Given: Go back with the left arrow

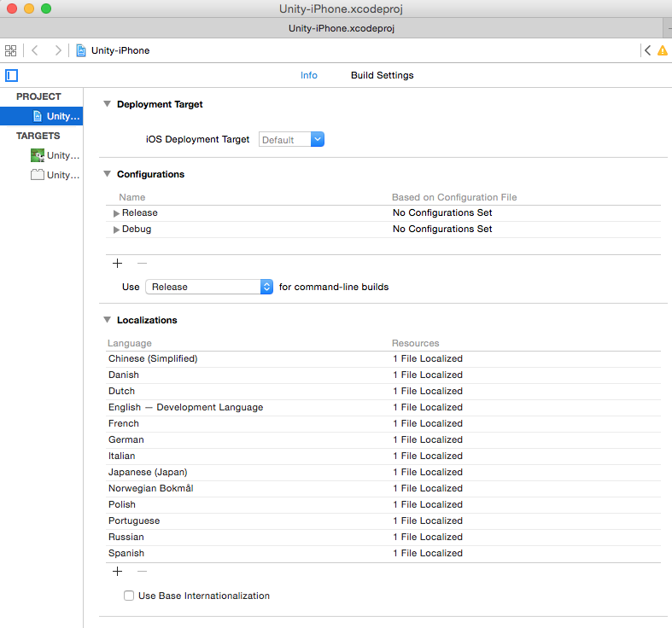Looking at the screenshot, I should 35,50.
